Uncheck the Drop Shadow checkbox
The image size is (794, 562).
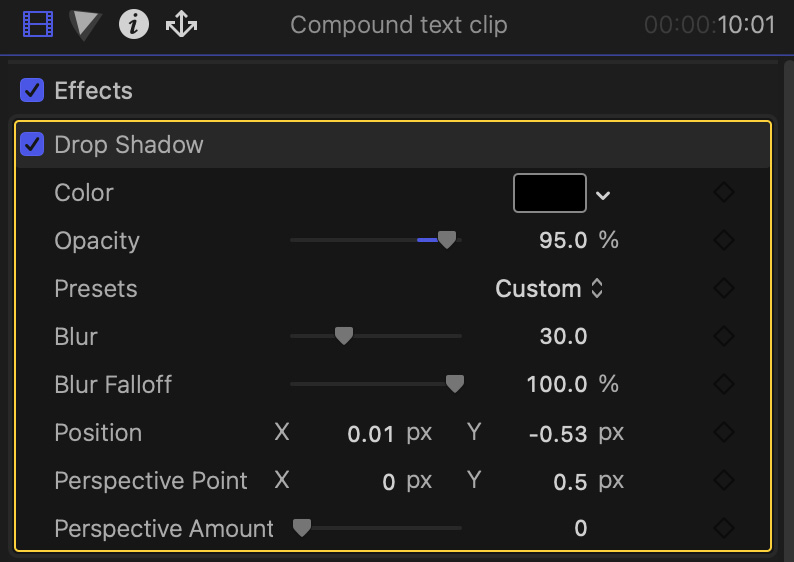32,145
